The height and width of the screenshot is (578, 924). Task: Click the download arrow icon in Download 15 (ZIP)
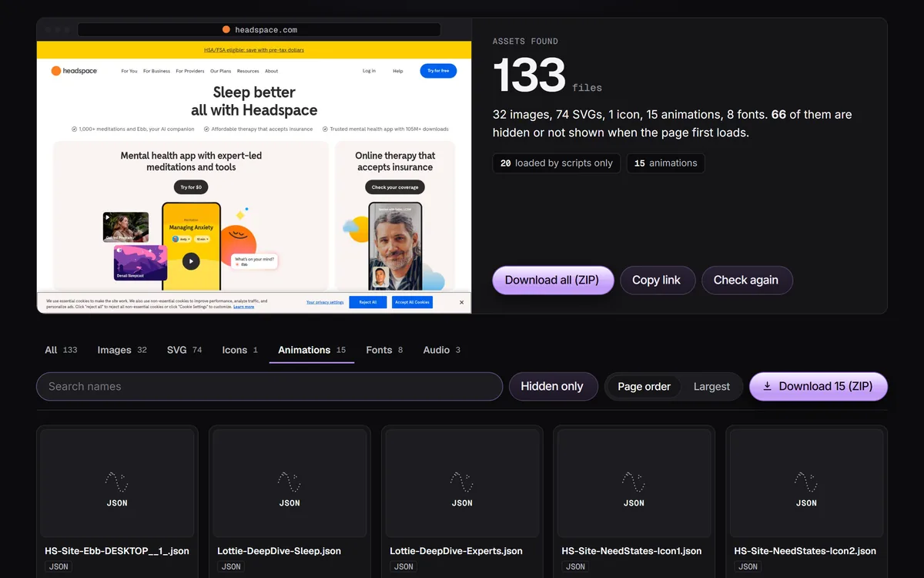[x=767, y=387]
